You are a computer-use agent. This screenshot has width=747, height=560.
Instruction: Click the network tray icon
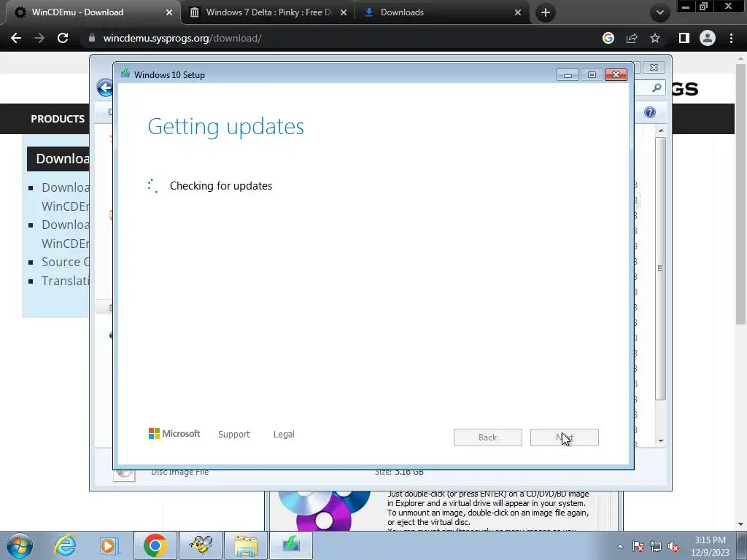point(656,546)
